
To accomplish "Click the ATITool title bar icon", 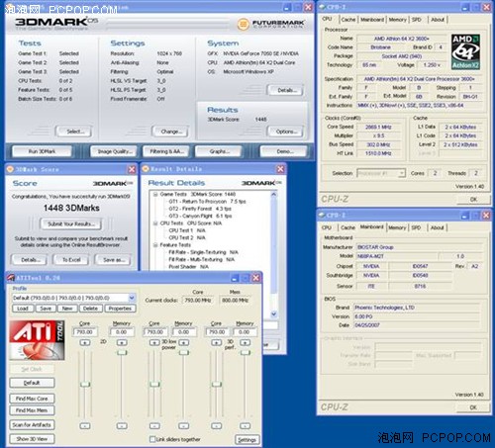I will click(x=11, y=278).
